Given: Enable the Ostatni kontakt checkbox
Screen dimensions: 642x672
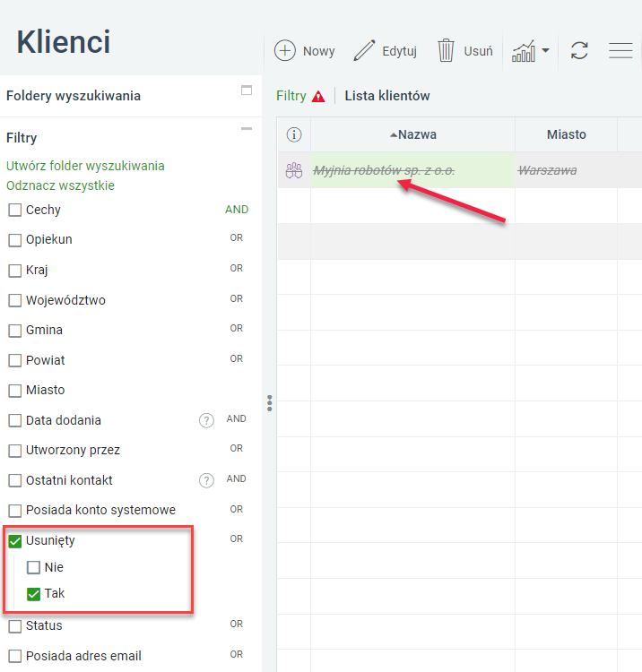Looking at the screenshot, I should click(x=15, y=480).
